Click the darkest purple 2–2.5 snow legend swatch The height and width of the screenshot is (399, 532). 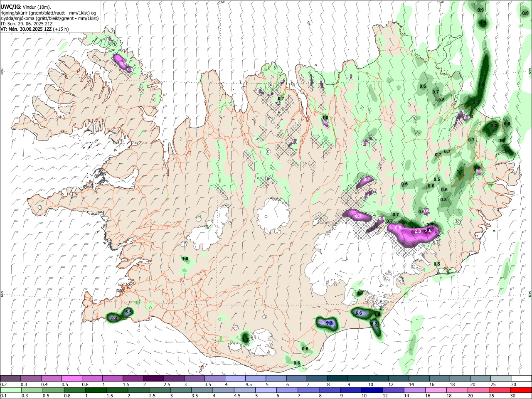(x=153, y=378)
